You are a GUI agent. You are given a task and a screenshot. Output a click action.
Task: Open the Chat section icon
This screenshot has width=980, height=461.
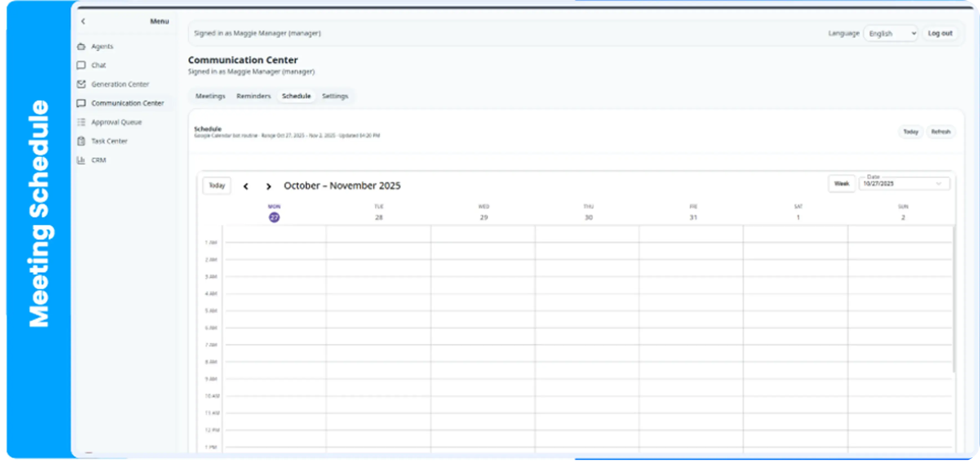point(81,65)
